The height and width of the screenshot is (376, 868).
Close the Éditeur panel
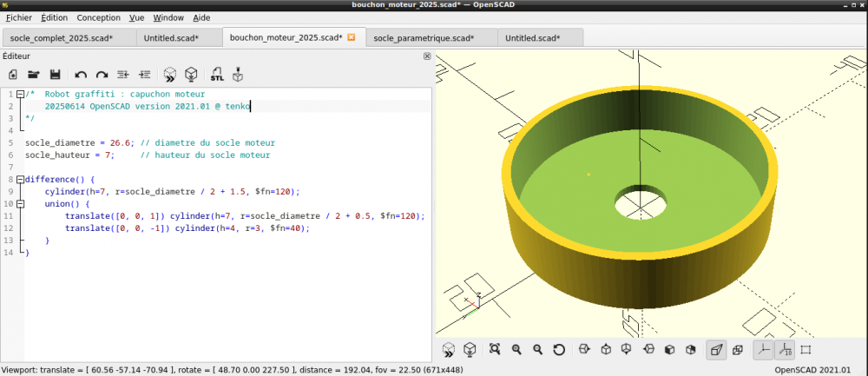point(426,56)
